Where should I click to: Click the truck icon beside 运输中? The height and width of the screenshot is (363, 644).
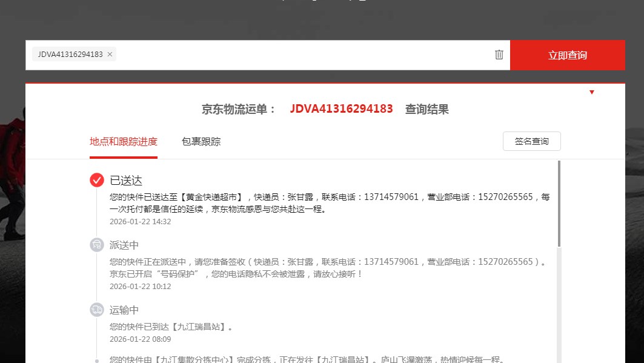click(x=96, y=310)
